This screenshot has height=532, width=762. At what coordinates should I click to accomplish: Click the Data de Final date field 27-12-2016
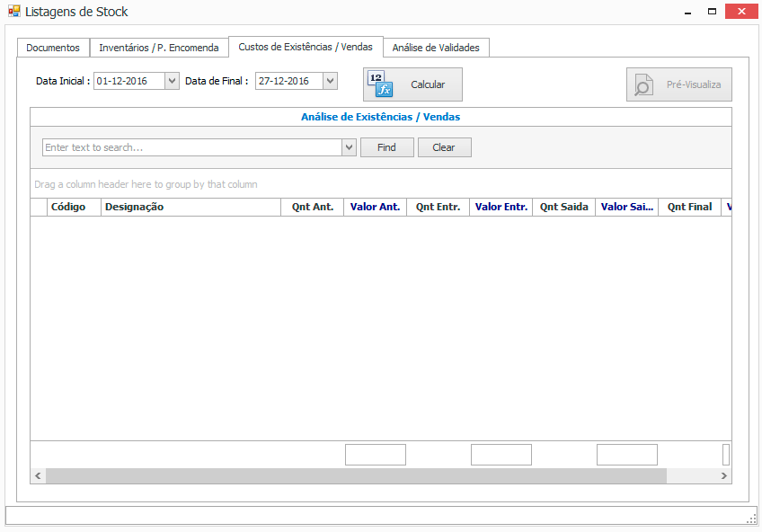coord(289,81)
